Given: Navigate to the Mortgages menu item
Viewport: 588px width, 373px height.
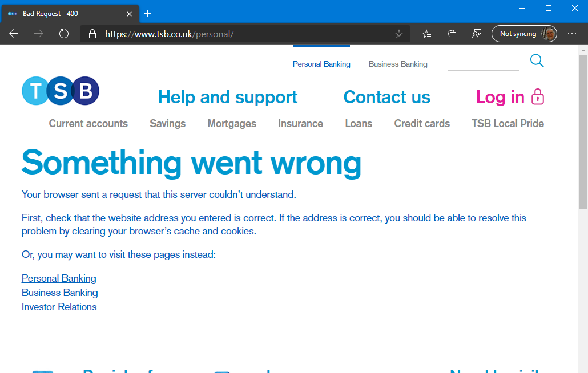Looking at the screenshot, I should 232,123.
